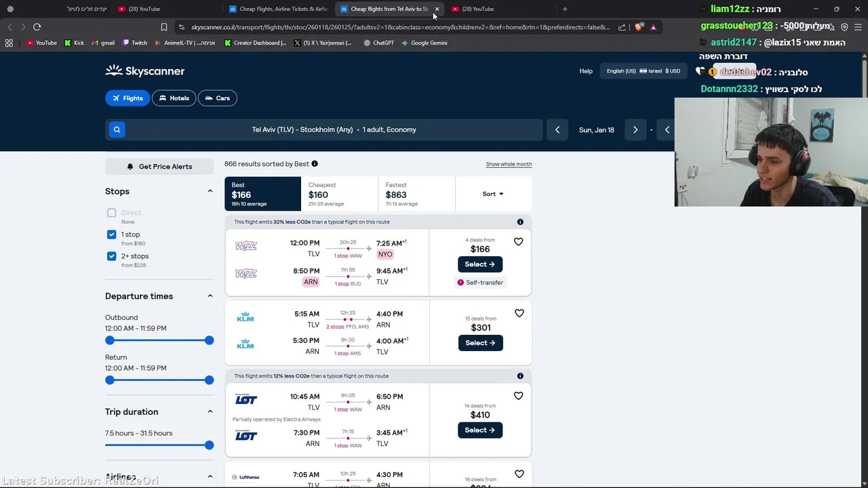This screenshot has width=868, height=488.
Task: Click the Return start time slider handle
Action: click(110, 380)
